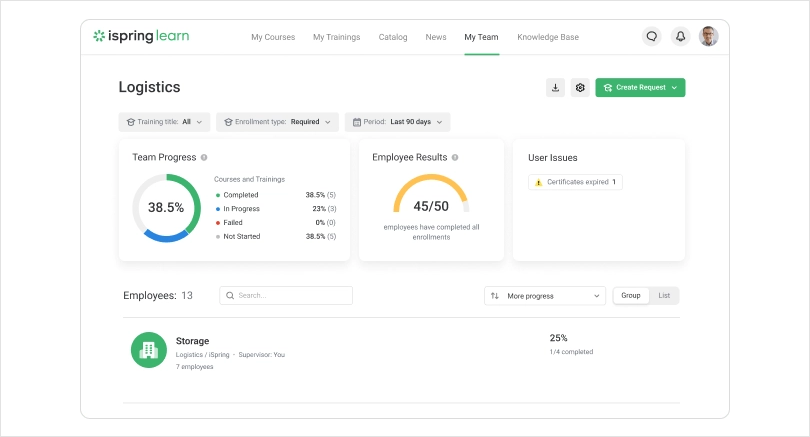Image resolution: width=810 pixels, height=437 pixels.
Task: Click the '7 employees' text
Action: 194,367
